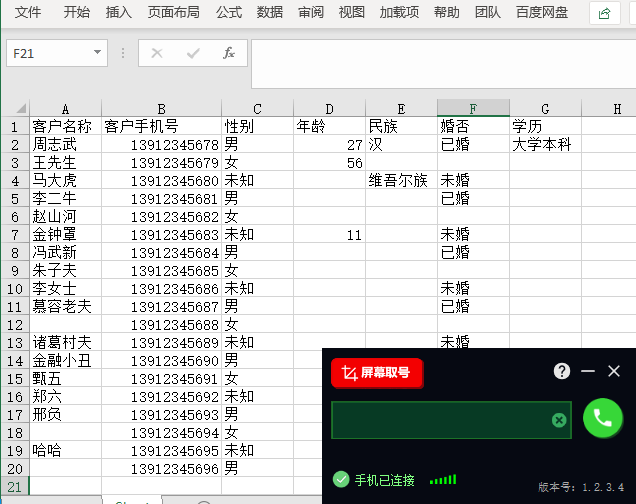The height and width of the screenshot is (504, 636).
Task: Click the select-all corner of the grid
Action: tap(14, 109)
